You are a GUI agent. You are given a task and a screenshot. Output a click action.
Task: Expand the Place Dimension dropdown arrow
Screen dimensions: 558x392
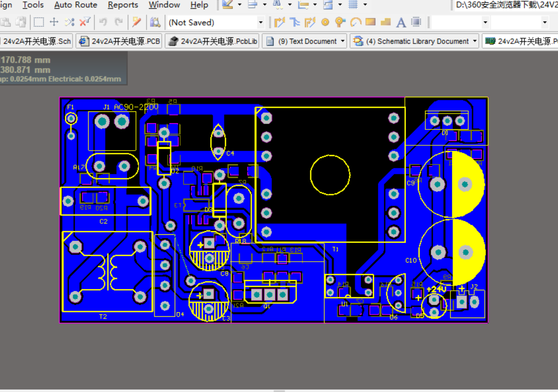[x=315, y=5]
